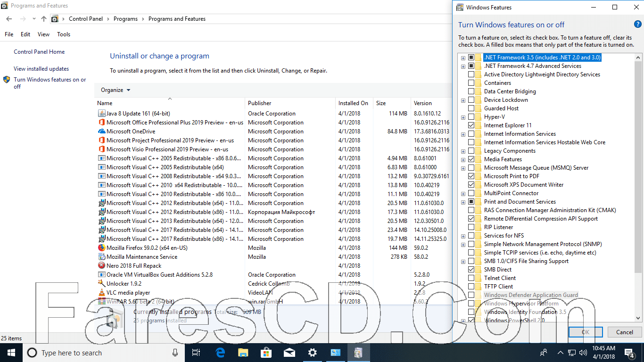Click the Java 8 Update 161 program icon
The width and height of the screenshot is (644, 362).
point(101,114)
